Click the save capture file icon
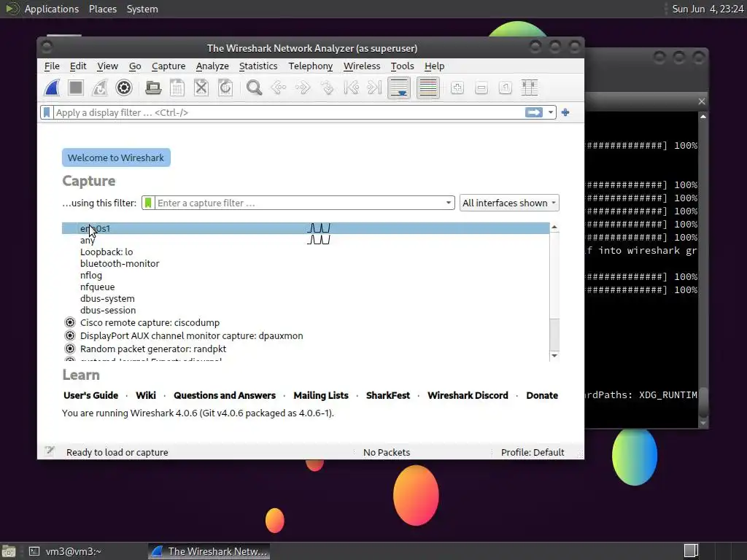Screen dimensions: 747x560 pos(177,87)
